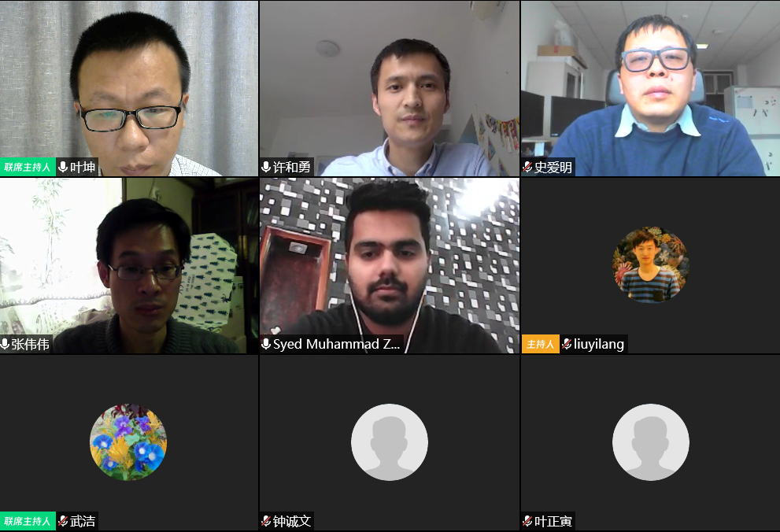Click 史爱明's muted microphone icon
This screenshot has height=532, width=780.
[528, 167]
